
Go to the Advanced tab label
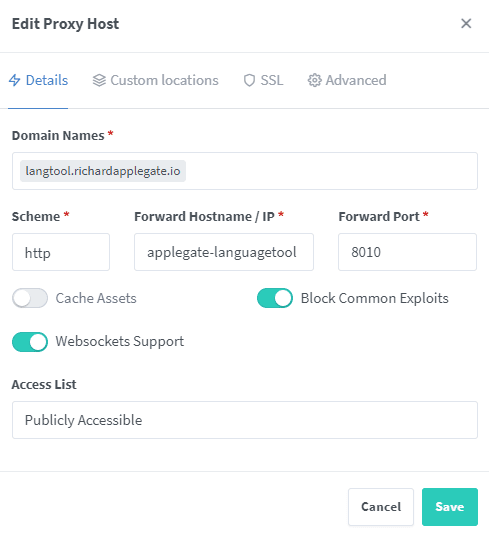pyautogui.click(x=356, y=81)
